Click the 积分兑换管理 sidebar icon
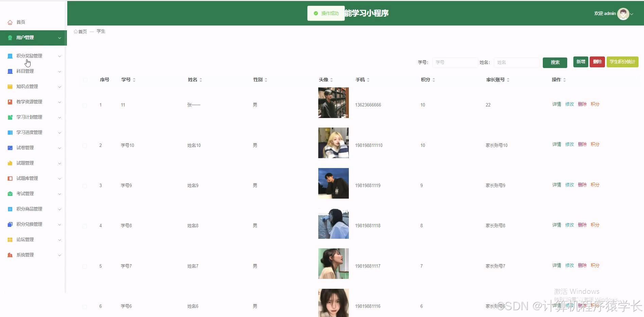The image size is (644, 317). point(10,224)
